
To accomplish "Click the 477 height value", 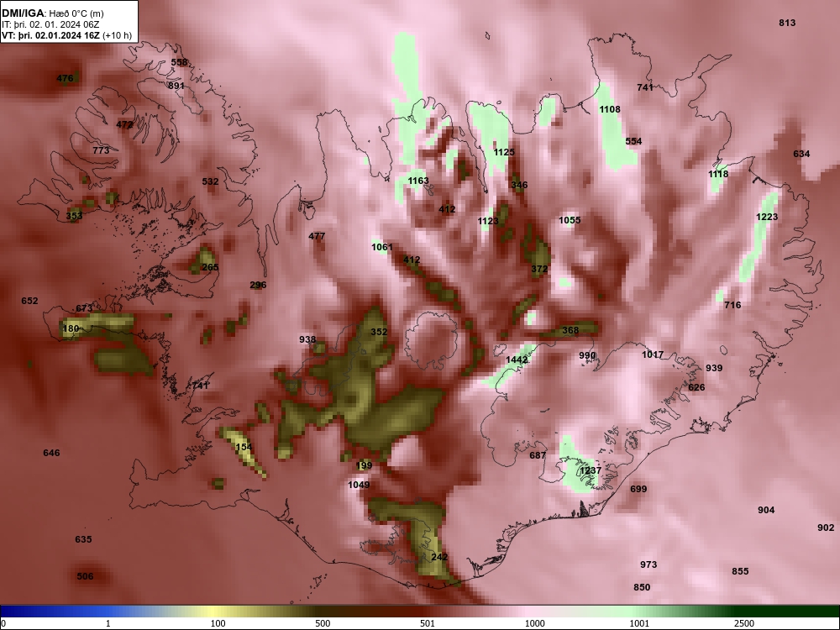I will (318, 236).
